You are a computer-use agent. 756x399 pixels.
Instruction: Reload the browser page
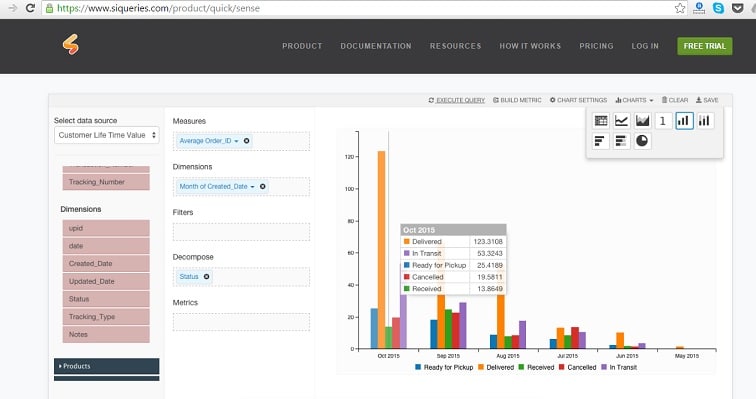coord(30,8)
